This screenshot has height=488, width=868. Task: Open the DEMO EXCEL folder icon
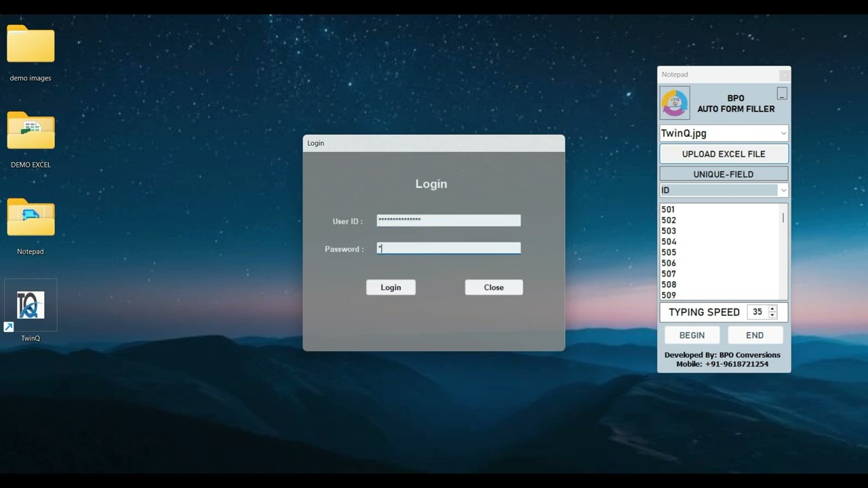(31, 131)
